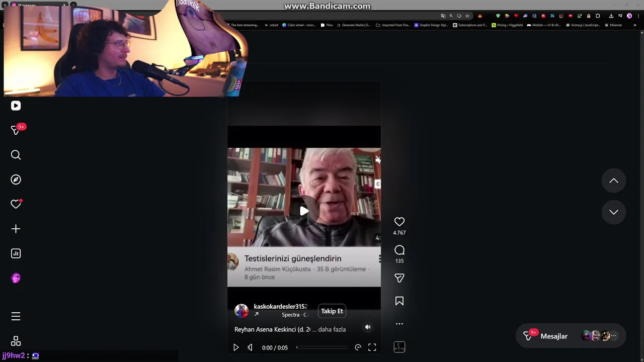This screenshot has width=644, height=362.
Task: Expand the Imported From Firefox bookmark folder
Action: (393, 25)
